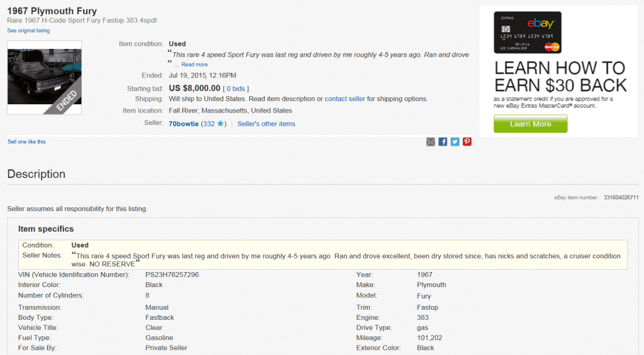Click the 332 feedback score
644x355 pixels.
pyautogui.click(x=208, y=124)
